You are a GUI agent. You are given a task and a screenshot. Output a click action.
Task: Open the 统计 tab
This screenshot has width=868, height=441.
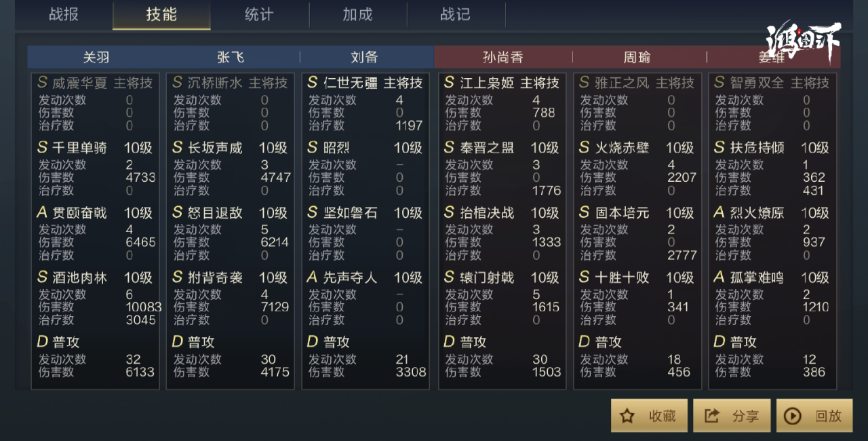(259, 14)
